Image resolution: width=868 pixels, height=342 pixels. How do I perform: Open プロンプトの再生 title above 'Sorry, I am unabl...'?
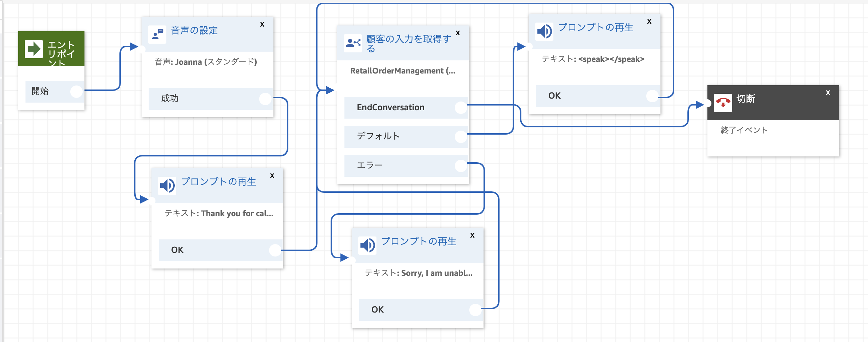[419, 241]
